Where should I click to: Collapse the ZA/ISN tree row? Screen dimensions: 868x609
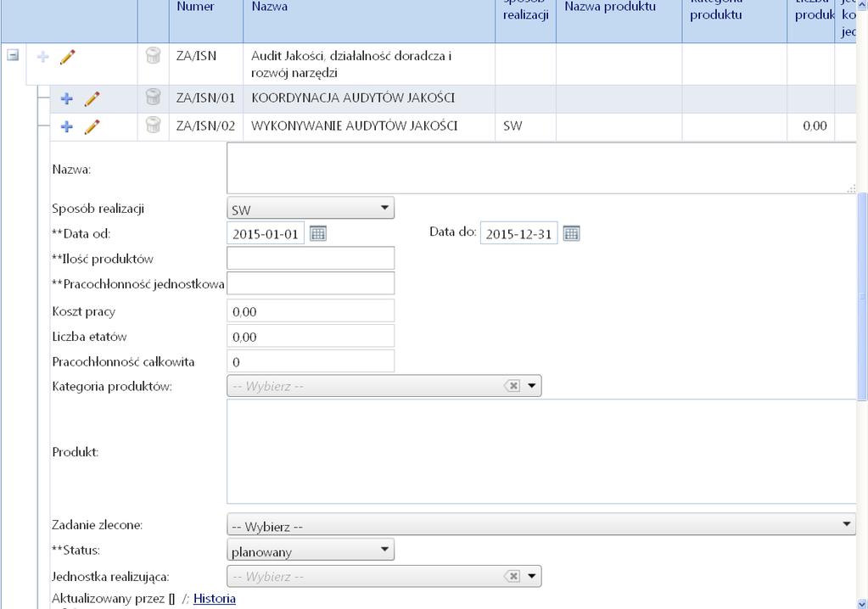pyautogui.click(x=13, y=55)
